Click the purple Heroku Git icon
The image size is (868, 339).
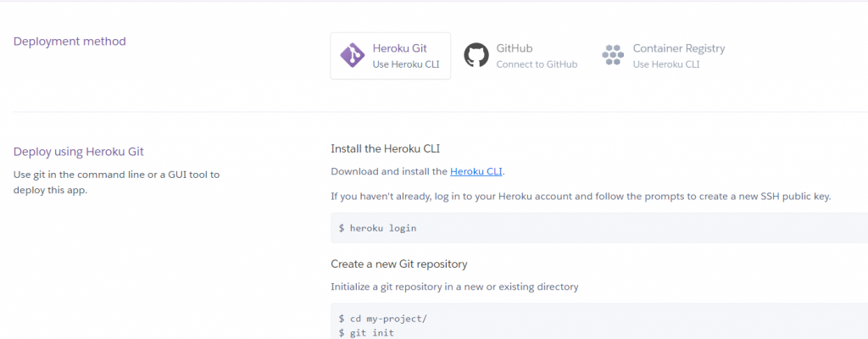tap(352, 55)
